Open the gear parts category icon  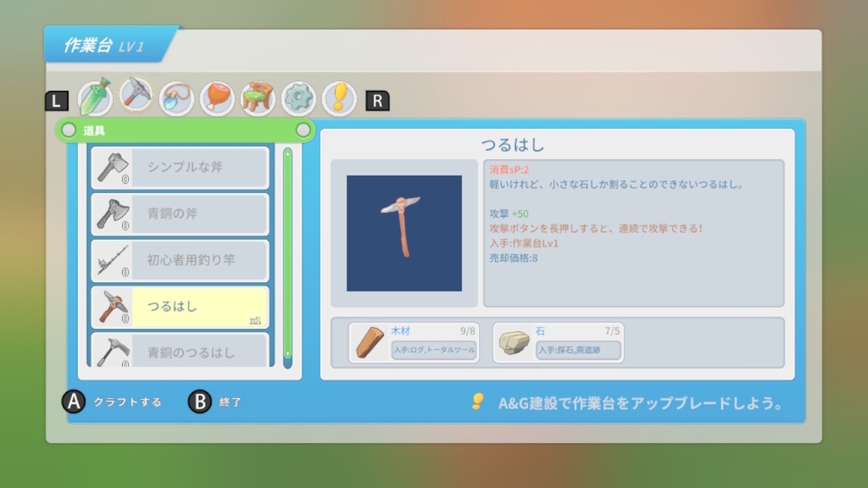[298, 98]
